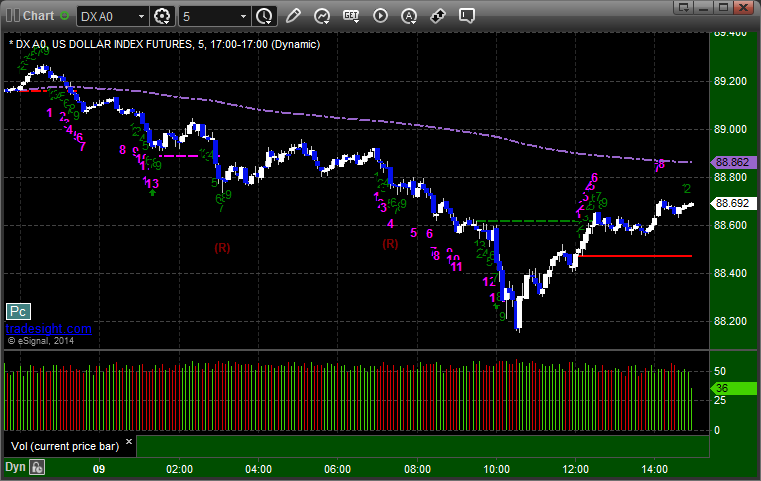The height and width of the screenshot is (481, 761).
Task: Click the purple 88.862 price marker
Action: tap(732, 163)
